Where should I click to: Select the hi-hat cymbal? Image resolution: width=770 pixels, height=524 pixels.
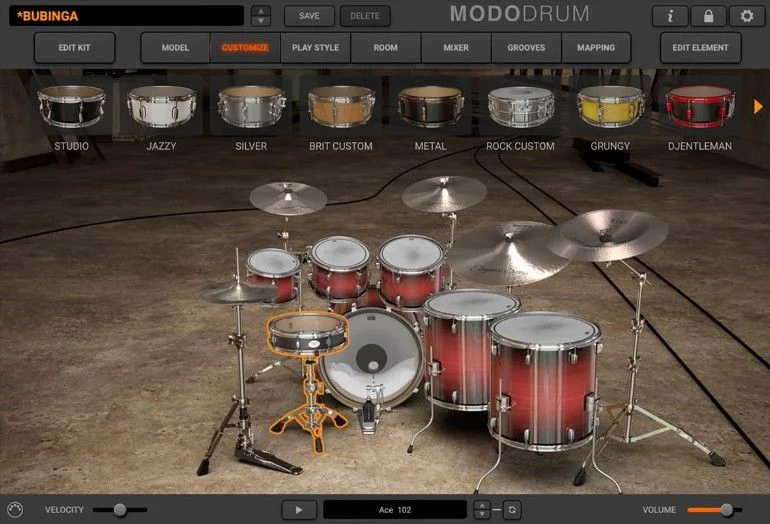coord(238,293)
